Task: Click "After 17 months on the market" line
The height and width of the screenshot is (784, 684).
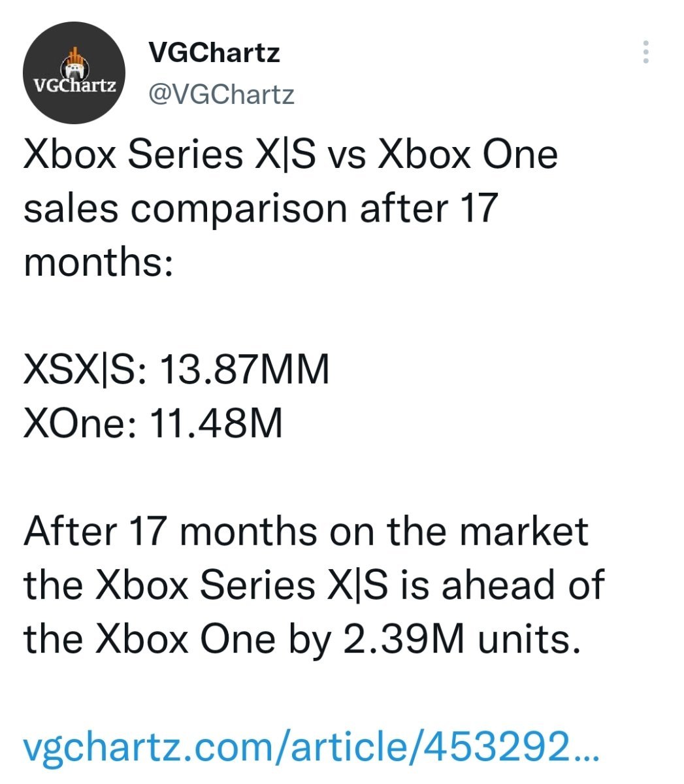Action: [x=306, y=531]
